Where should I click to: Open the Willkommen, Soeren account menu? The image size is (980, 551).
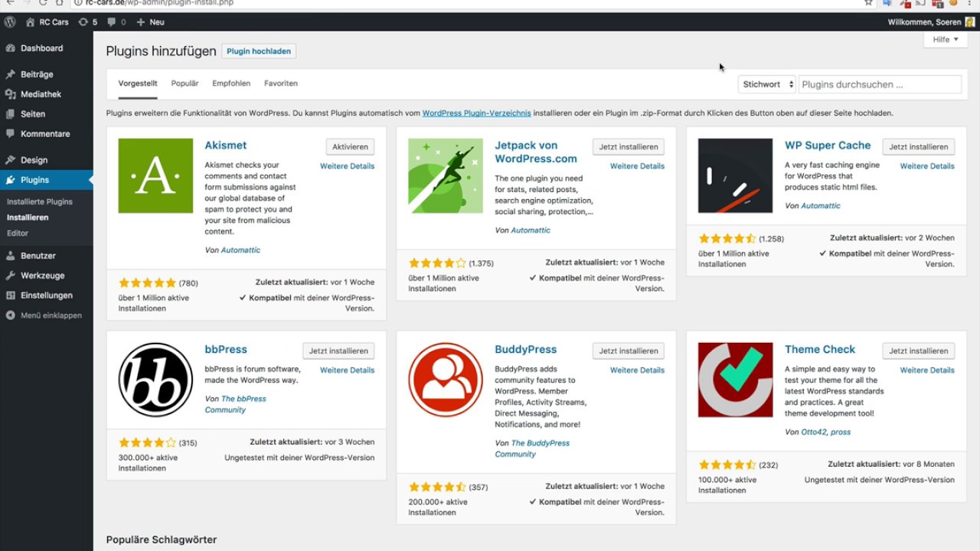coord(931,22)
